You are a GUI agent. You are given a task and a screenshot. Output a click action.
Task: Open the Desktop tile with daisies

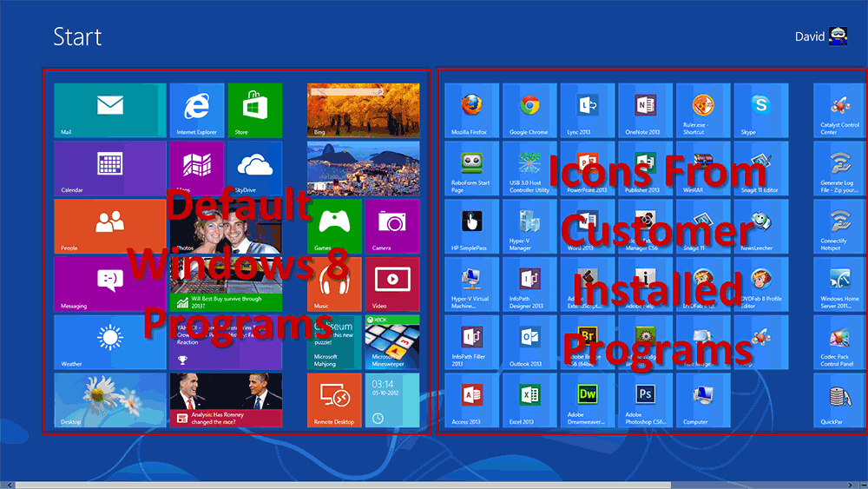(110, 400)
